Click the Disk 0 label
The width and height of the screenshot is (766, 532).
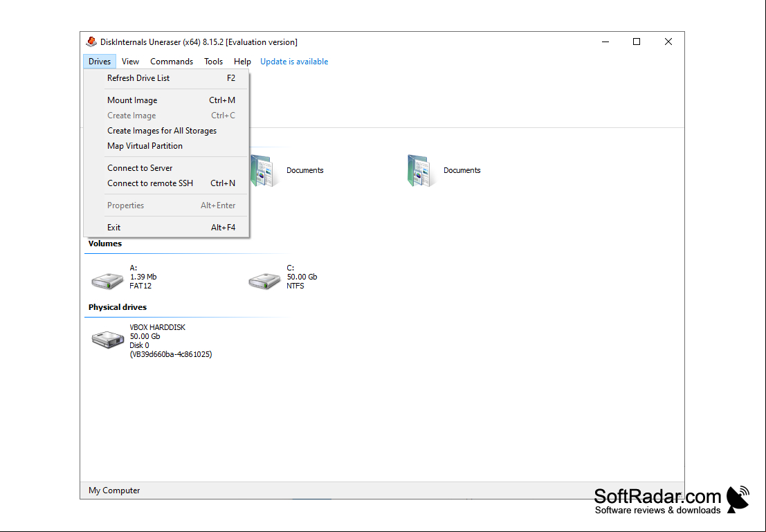click(139, 345)
